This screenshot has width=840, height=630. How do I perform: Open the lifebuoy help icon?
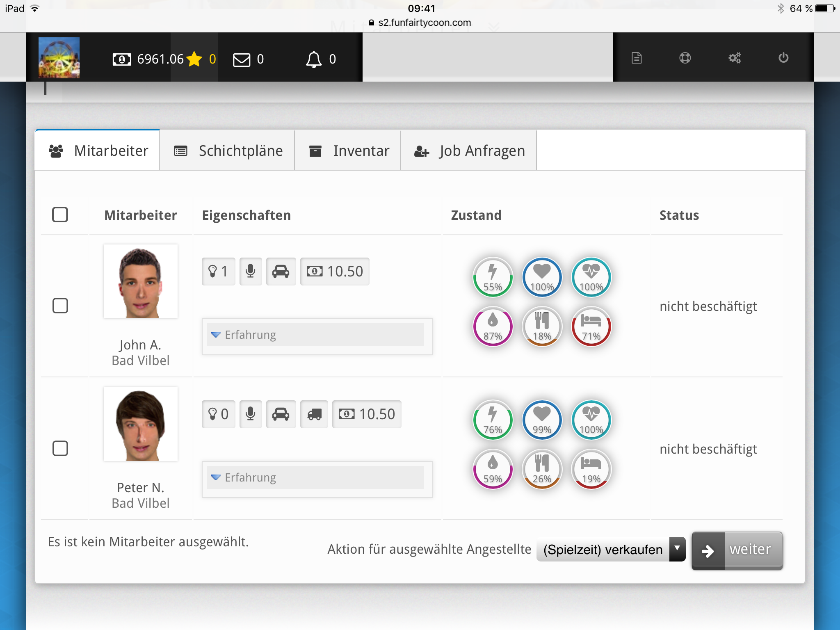pyautogui.click(x=685, y=58)
